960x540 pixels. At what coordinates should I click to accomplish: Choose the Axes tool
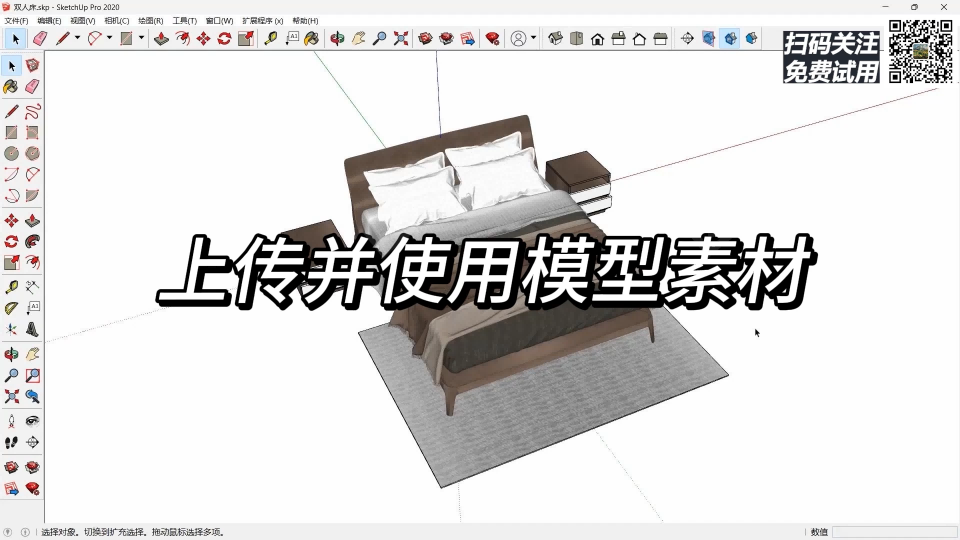11,329
